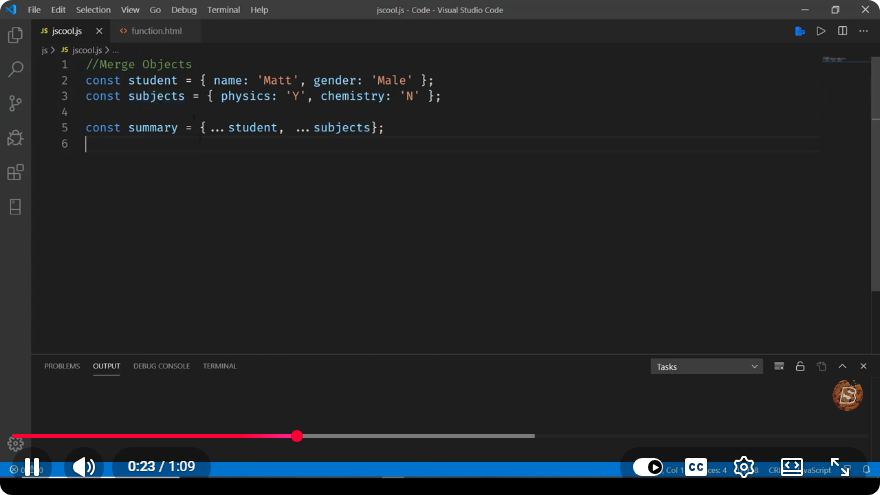This screenshot has height=495, width=880.
Task: Exit full screen video mode
Action: click(840, 467)
